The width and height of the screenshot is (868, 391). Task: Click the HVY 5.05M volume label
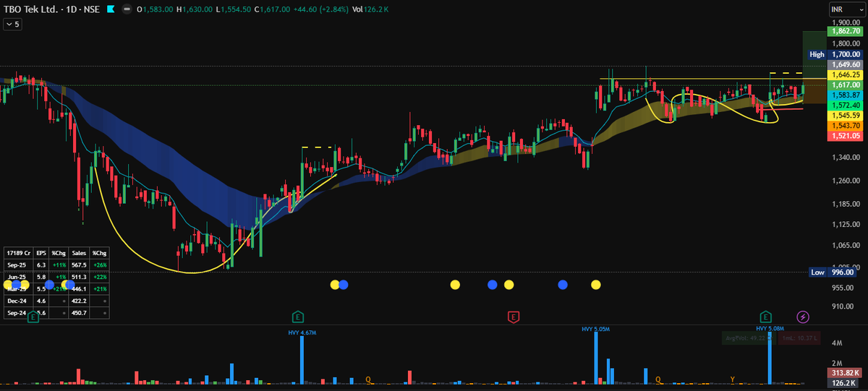click(597, 329)
